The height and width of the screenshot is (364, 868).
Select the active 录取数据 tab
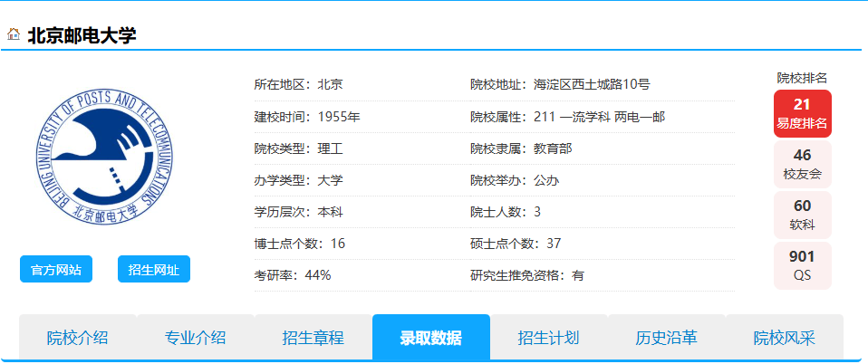tap(431, 339)
